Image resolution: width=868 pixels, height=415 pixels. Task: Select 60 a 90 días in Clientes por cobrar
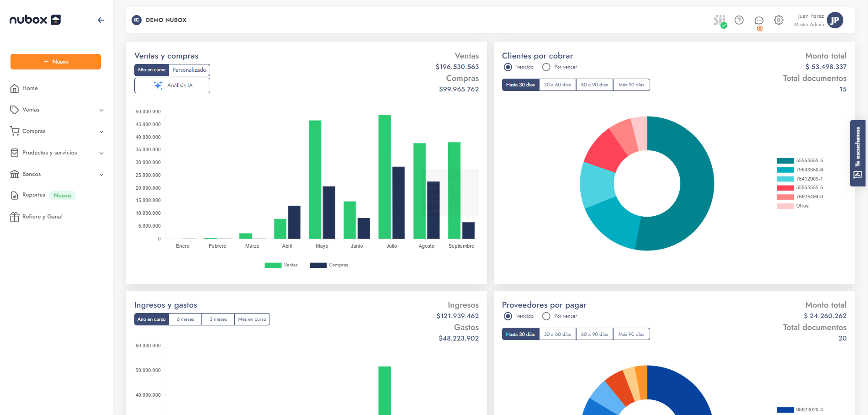click(x=594, y=85)
